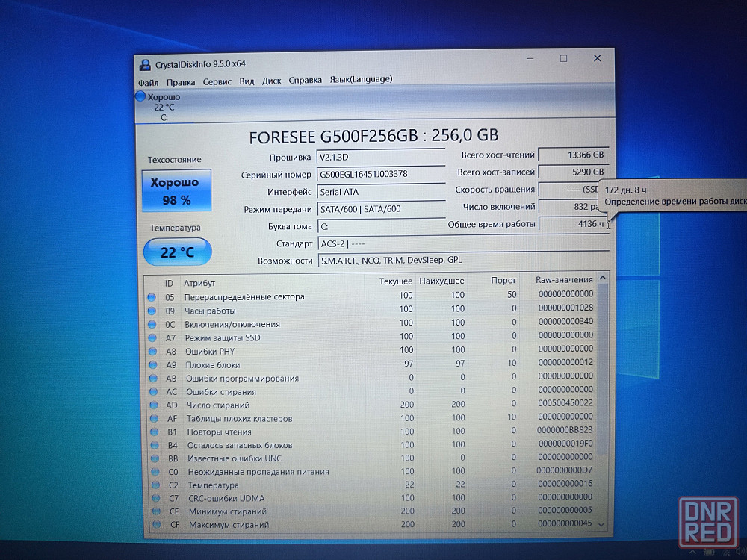Click raw value 0000000000D7
Image resolution: width=747 pixels, height=560 pixels.
click(565, 470)
